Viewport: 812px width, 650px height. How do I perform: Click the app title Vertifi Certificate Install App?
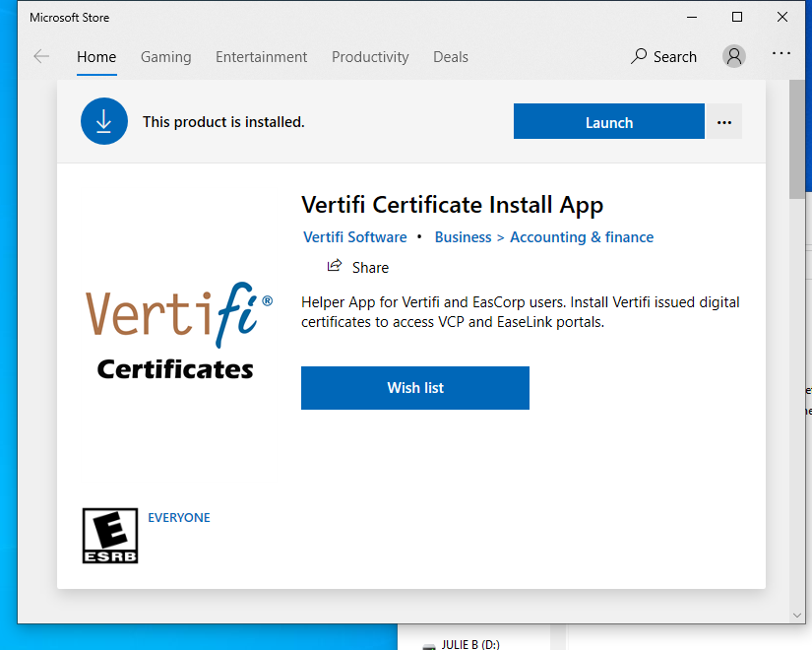click(452, 205)
